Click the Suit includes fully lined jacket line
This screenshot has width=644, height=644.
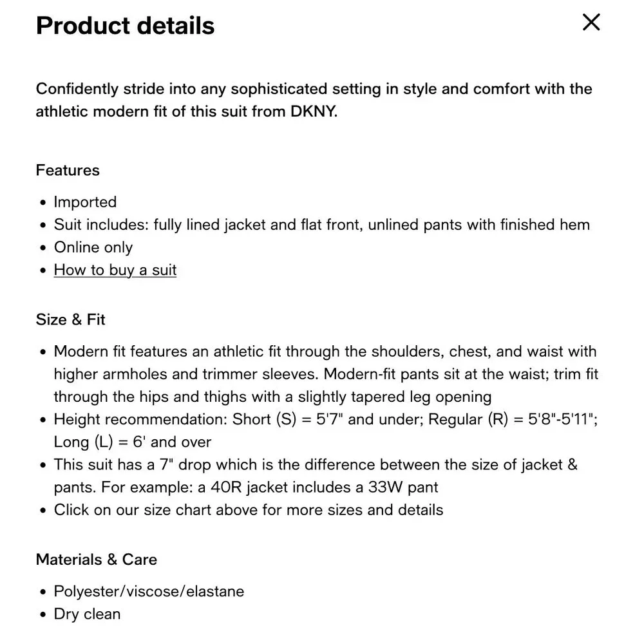(321, 225)
